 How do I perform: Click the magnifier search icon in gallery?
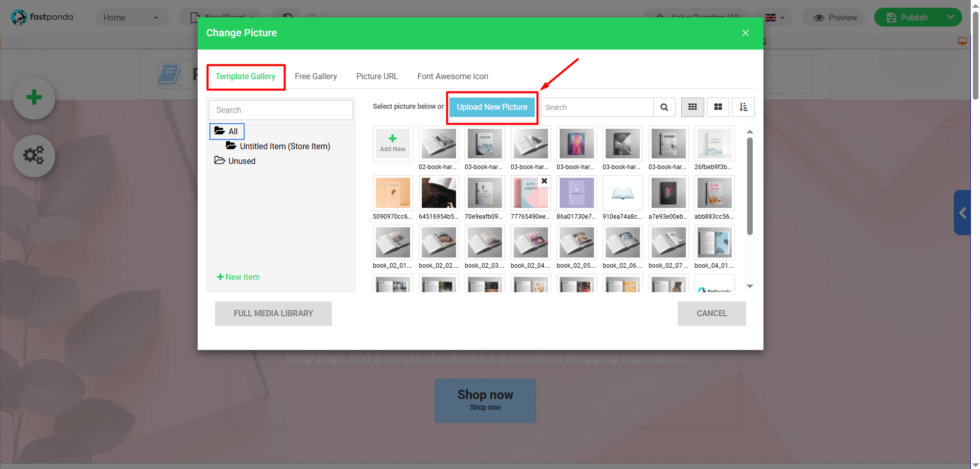[x=664, y=107]
